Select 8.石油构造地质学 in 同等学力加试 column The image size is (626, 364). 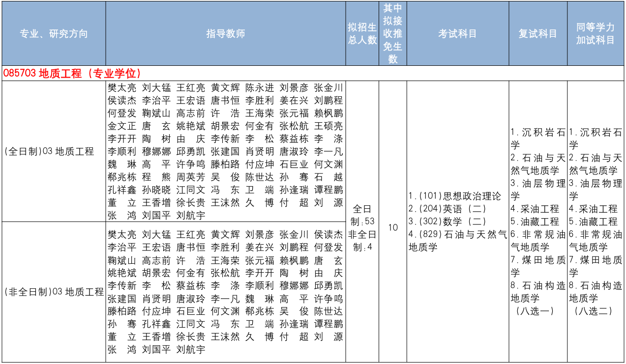[596, 292]
